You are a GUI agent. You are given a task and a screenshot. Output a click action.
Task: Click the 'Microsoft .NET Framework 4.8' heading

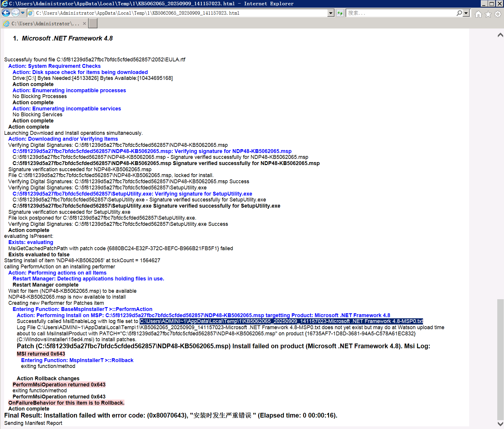67,38
